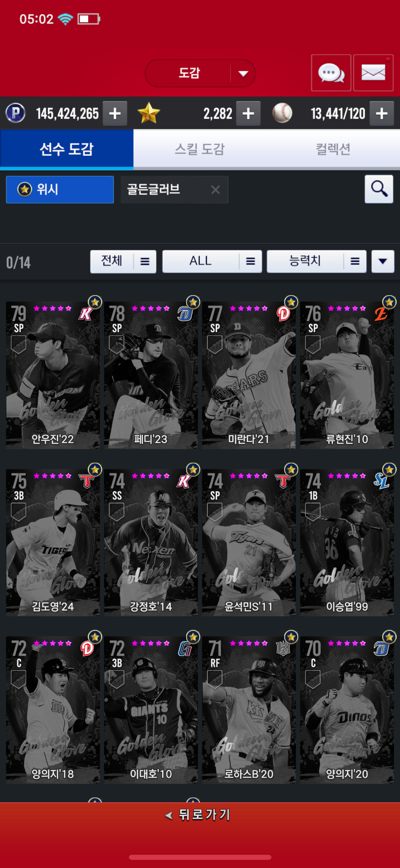Toggle wish star on 이승엽'99 card
The width and height of the screenshot is (400, 868).
coord(389,470)
